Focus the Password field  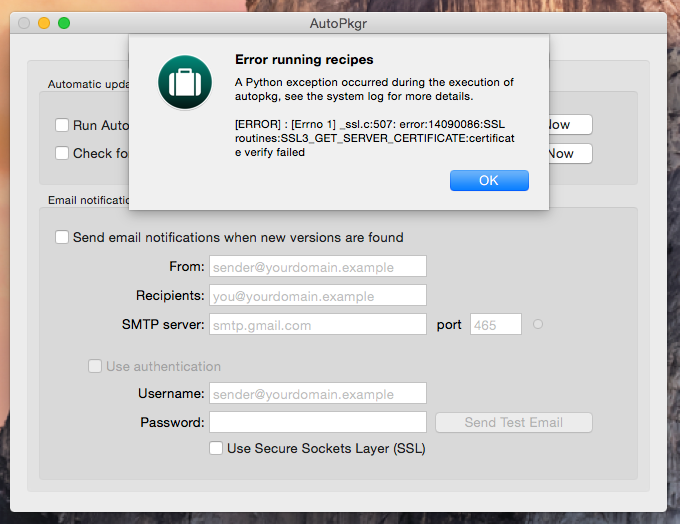(318, 422)
